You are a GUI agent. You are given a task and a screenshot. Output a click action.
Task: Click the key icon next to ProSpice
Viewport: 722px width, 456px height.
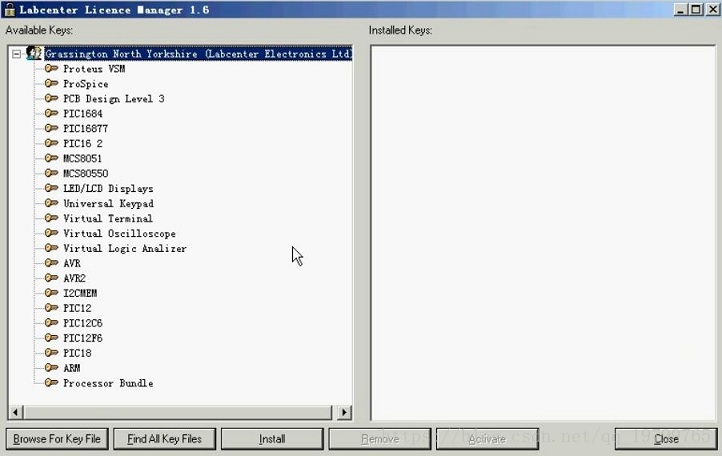point(52,83)
